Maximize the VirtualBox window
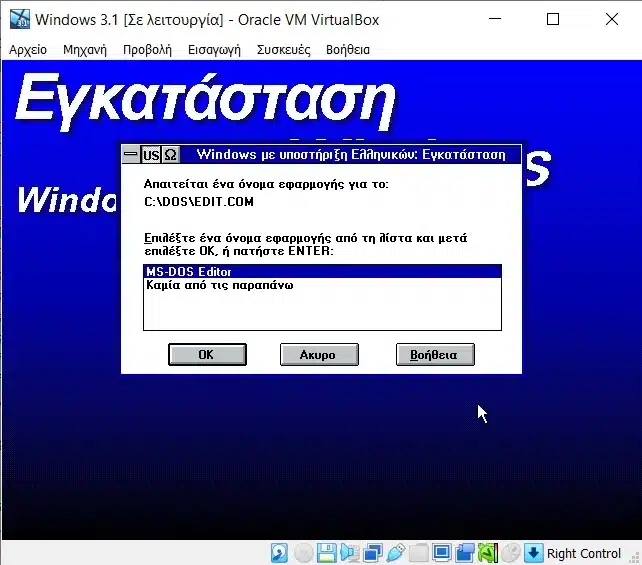The height and width of the screenshot is (565, 642). click(553, 19)
